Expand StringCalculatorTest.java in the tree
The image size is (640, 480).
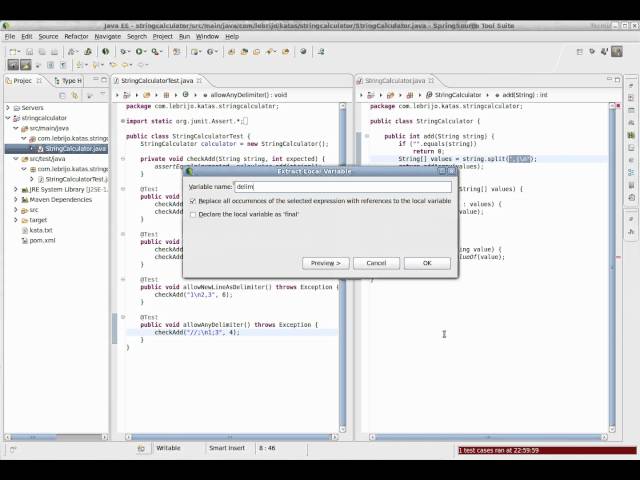click(32, 179)
